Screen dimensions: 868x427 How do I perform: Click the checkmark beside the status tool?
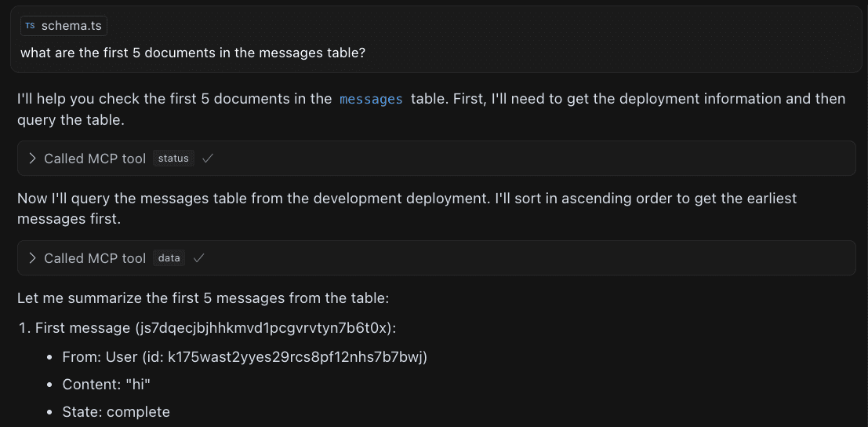pyautogui.click(x=208, y=159)
